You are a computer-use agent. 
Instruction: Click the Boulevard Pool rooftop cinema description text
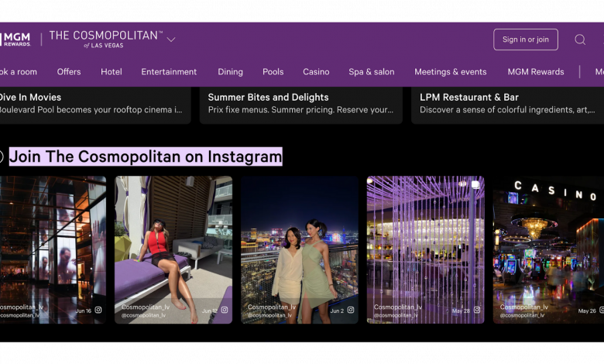(x=91, y=110)
